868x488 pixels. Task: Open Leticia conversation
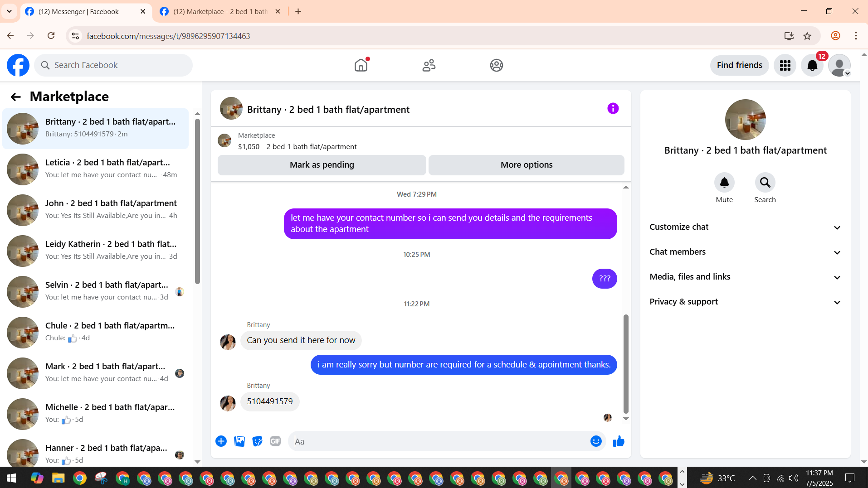[x=95, y=169]
